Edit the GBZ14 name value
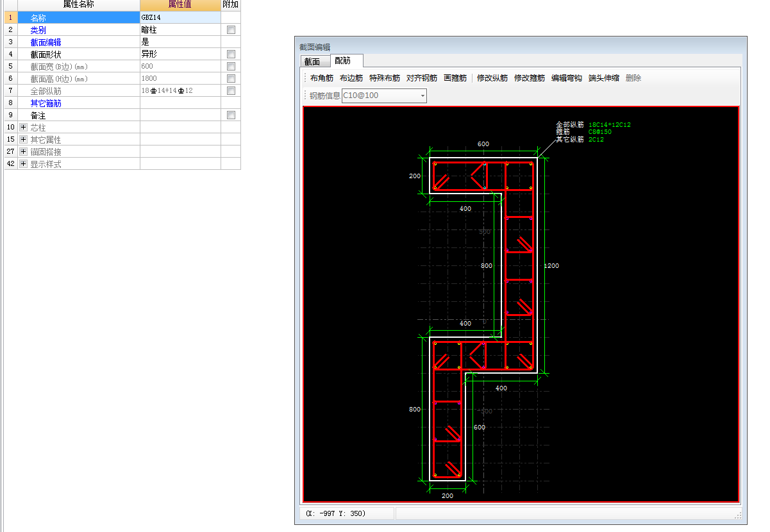This screenshot has width=770, height=532. [180, 17]
